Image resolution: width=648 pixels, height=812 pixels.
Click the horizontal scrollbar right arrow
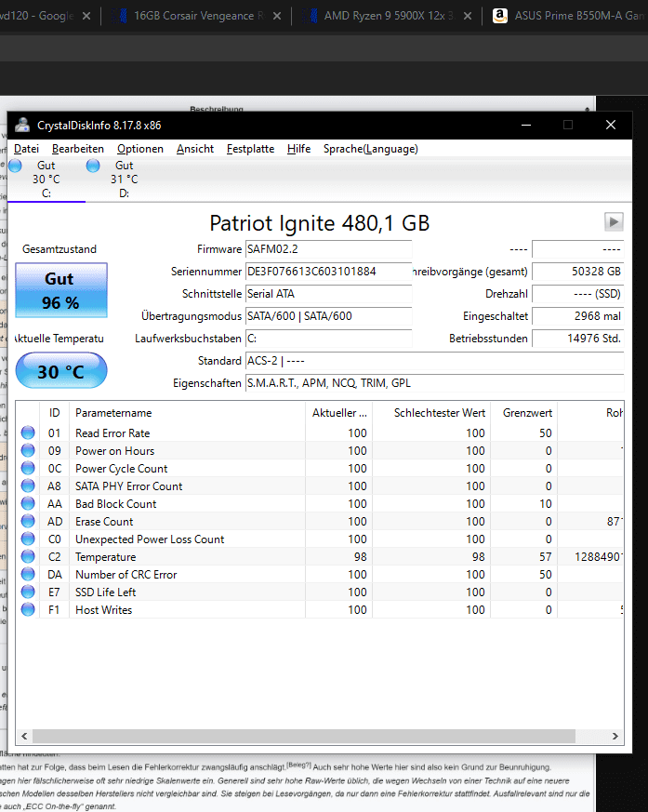(615, 736)
